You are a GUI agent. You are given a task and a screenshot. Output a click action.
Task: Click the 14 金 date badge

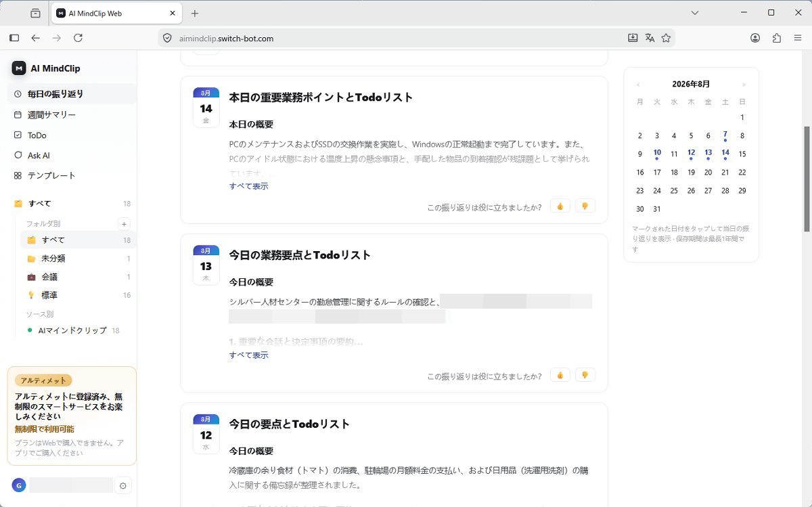click(206, 107)
